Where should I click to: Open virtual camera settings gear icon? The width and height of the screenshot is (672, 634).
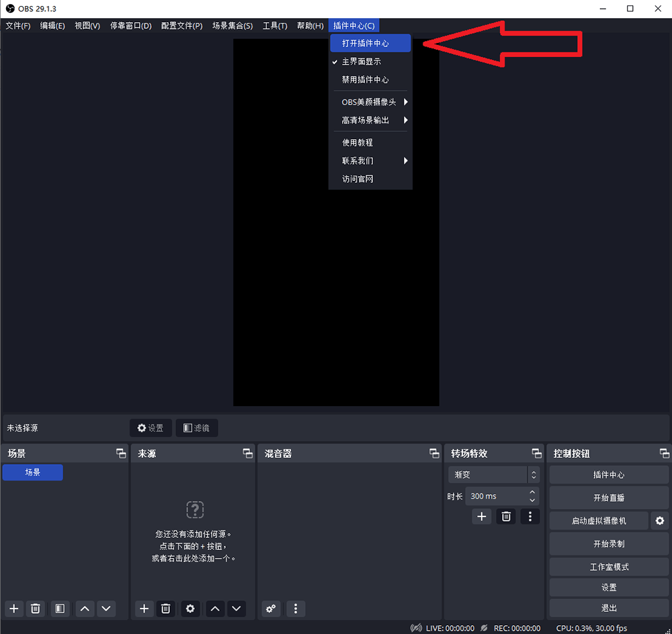tap(660, 520)
